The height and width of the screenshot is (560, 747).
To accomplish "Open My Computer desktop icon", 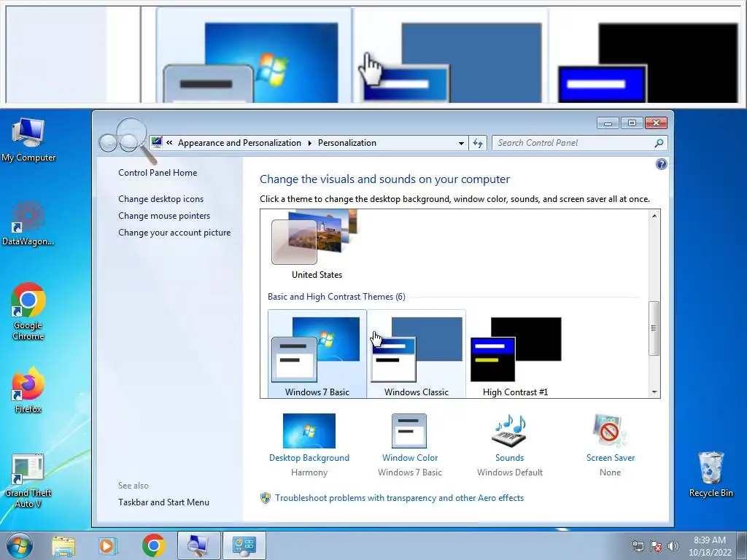I will [x=28, y=139].
